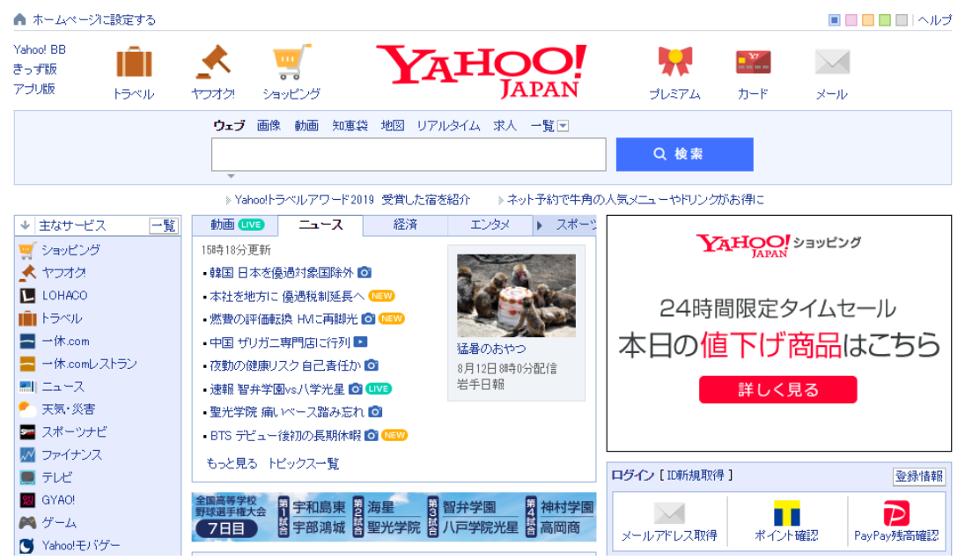Open the ショッピング cart icon in header
Viewport: 965px width, 560px height.
(x=291, y=63)
